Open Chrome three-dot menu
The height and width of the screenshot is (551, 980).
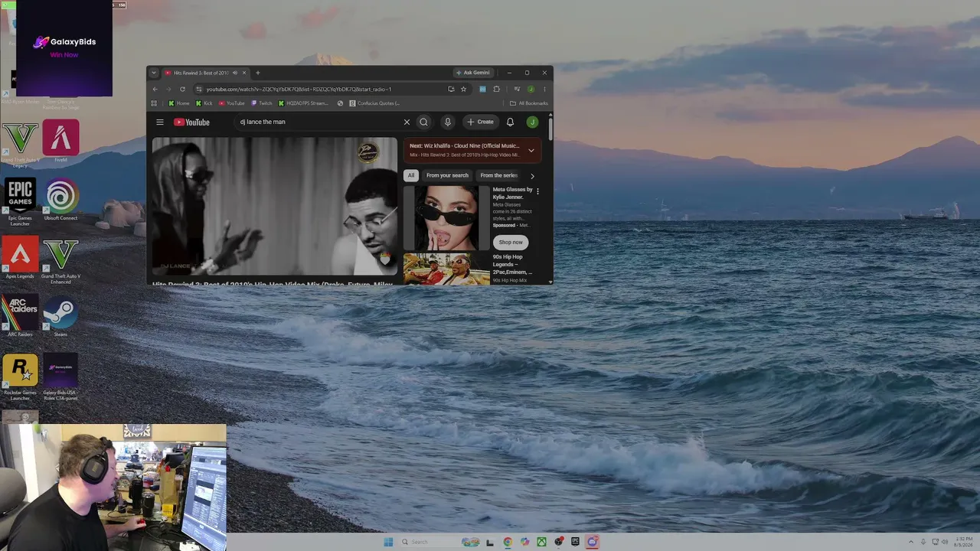pyautogui.click(x=544, y=89)
